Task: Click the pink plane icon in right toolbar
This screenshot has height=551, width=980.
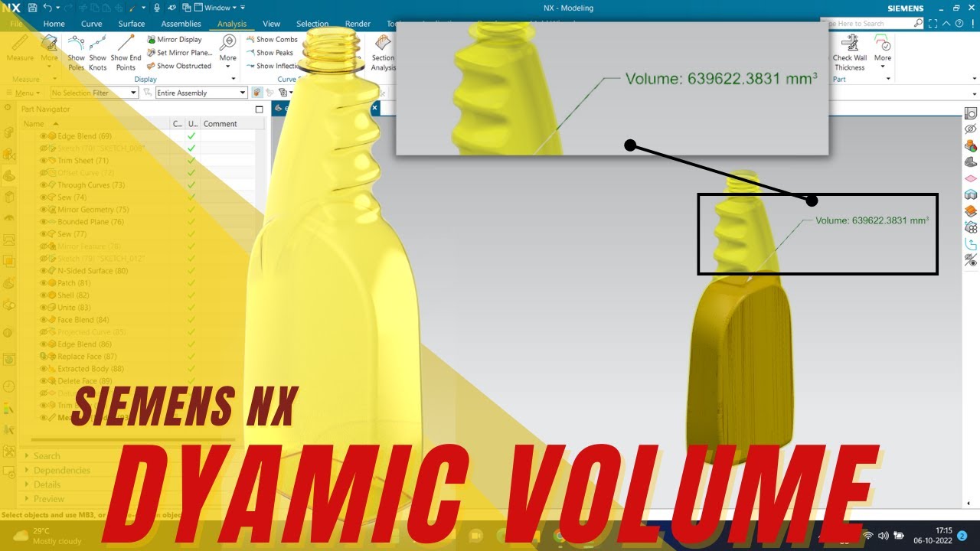Action: pyautogui.click(x=971, y=178)
